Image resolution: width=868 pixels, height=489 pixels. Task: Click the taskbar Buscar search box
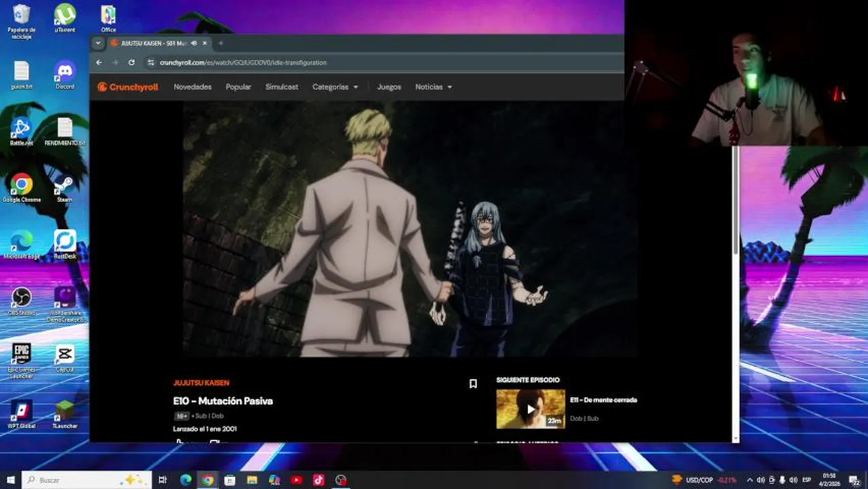87,480
